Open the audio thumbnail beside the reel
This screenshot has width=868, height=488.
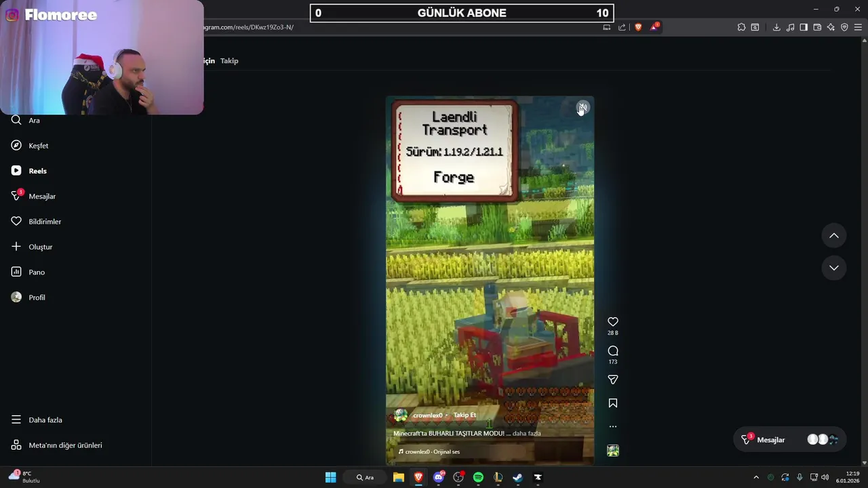[613, 451]
